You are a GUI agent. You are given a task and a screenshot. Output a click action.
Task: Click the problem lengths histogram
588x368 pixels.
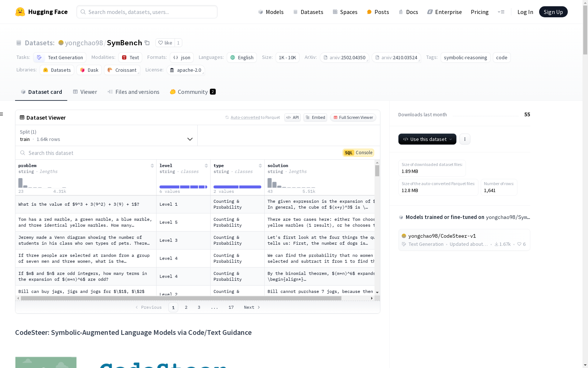pyautogui.click(x=42, y=183)
